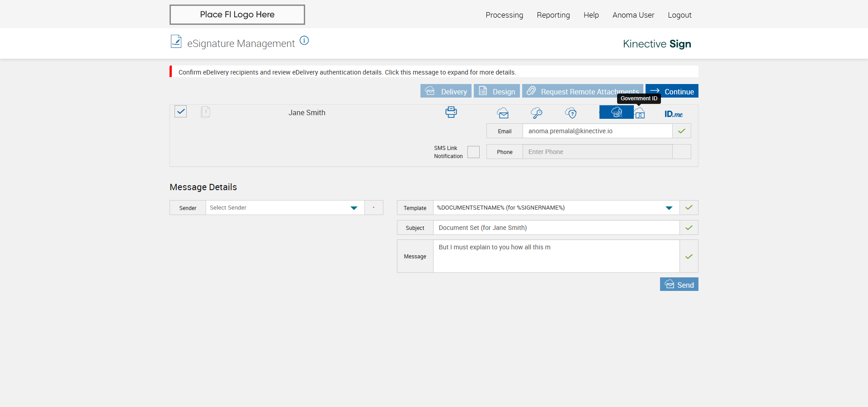Open the Reporting menu
This screenshot has height=407, width=868.
point(553,15)
